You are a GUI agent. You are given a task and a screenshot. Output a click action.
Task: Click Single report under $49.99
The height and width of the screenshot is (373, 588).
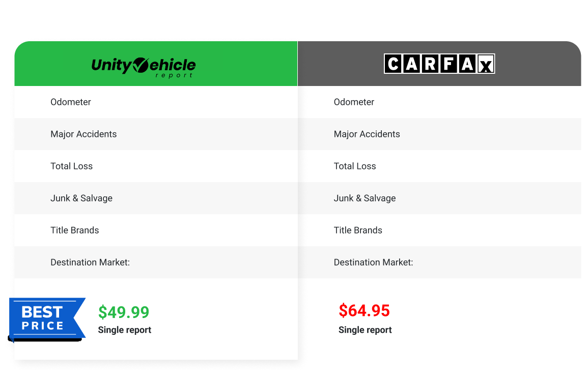point(125,330)
